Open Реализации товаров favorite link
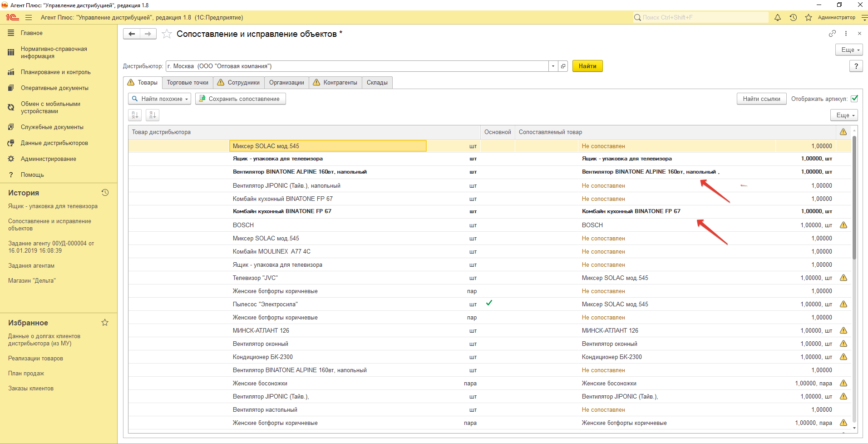The width and height of the screenshot is (868, 444). pos(35,359)
